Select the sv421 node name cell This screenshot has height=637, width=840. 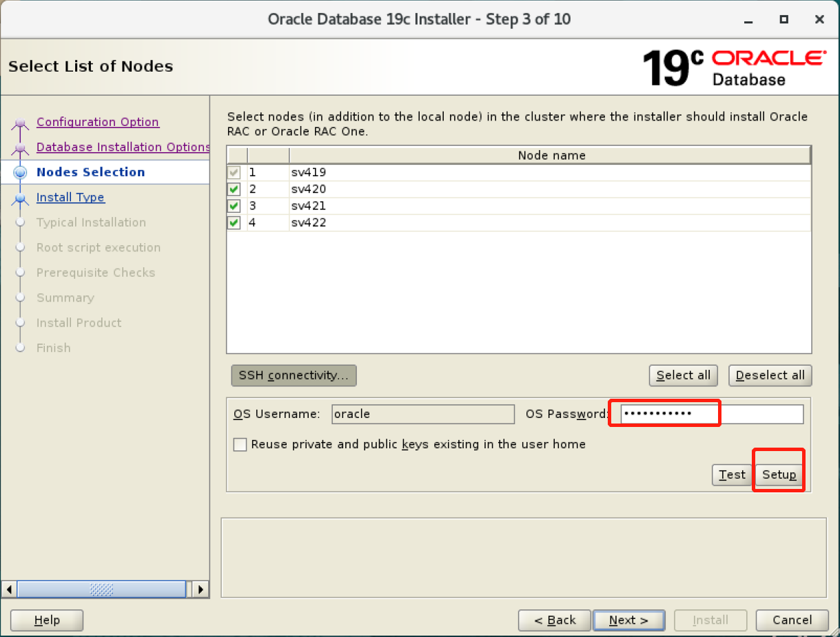551,206
